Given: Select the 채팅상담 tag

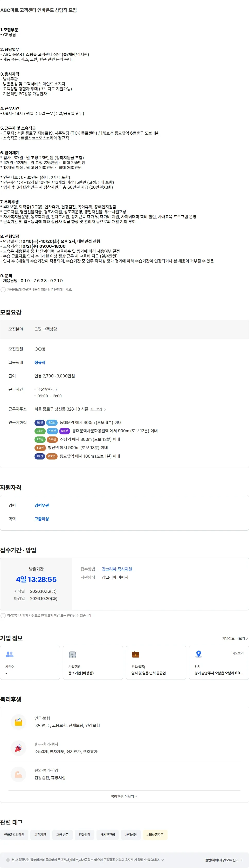Looking at the screenshot, I should tap(131, 835).
